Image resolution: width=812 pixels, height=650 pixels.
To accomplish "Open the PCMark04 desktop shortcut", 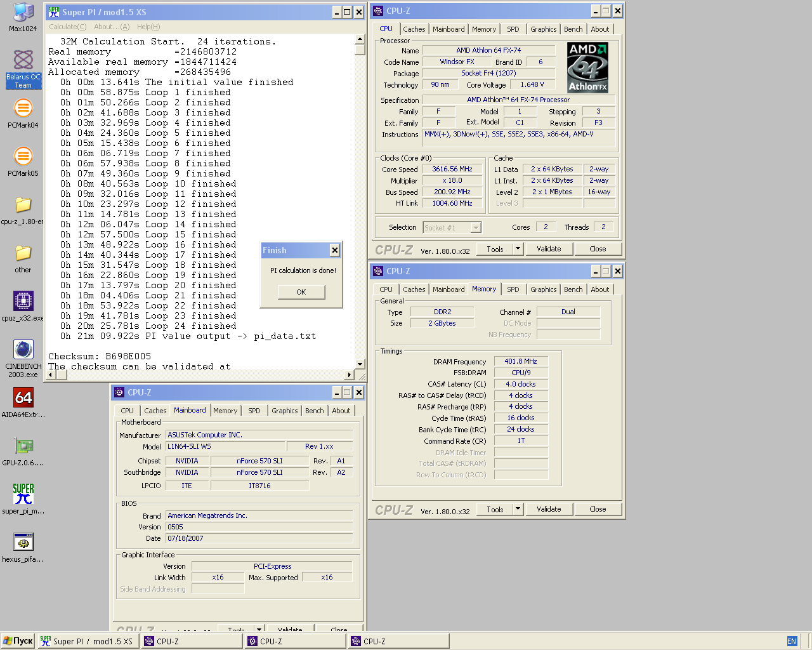I will pyautogui.click(x=23, y=114).
